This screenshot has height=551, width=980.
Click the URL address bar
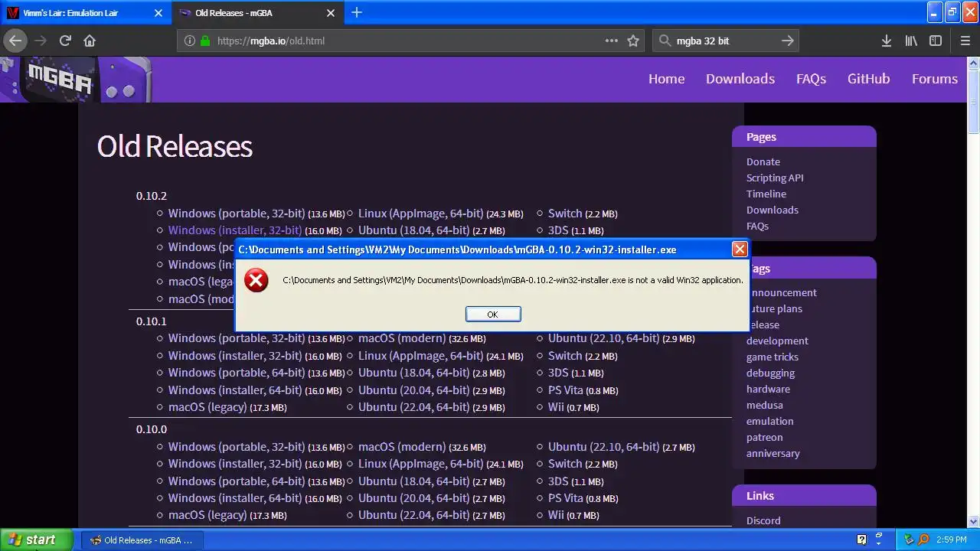(410, 41)
